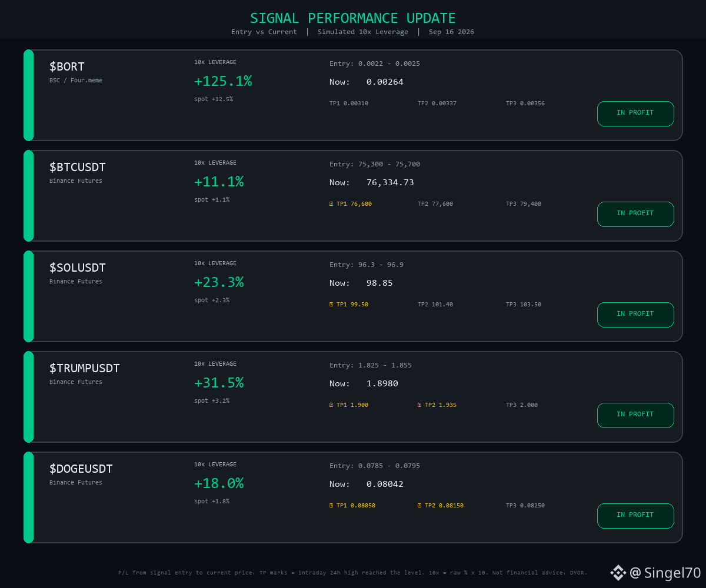This screenshot has width=706, height=588.
Task: Click the IN PROFIT button on the $BTCUSDT card
Action: [635, 214]
